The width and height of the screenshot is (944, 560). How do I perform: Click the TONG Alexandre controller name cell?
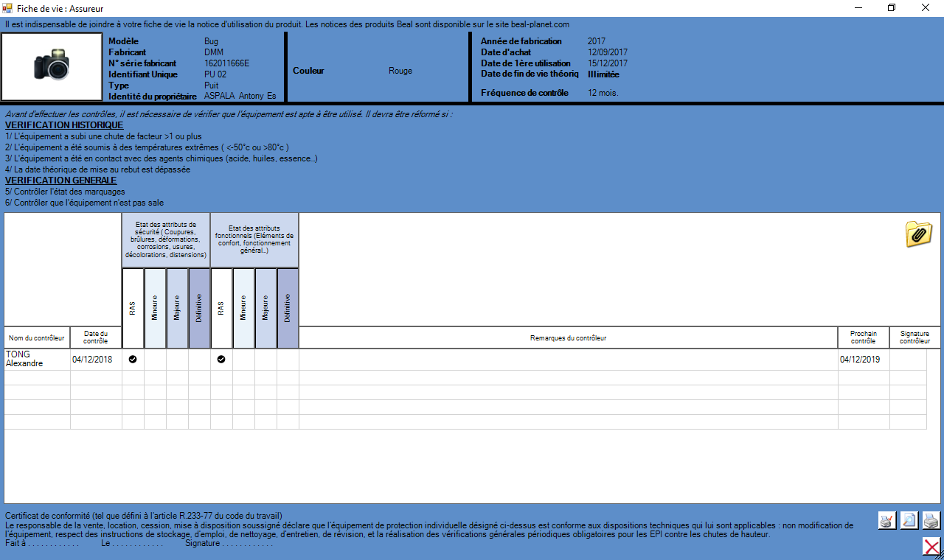(37, 360)
